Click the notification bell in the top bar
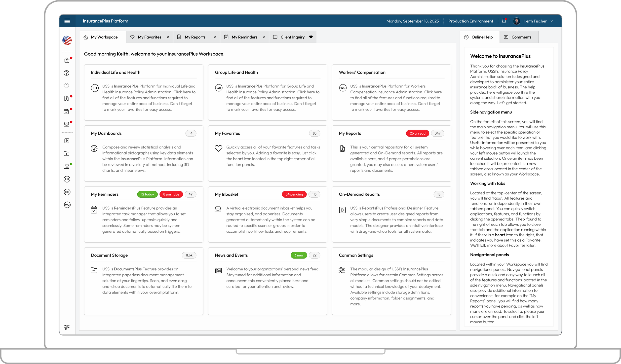The height and width of the screenshot is (364, 621). point(504,21)
